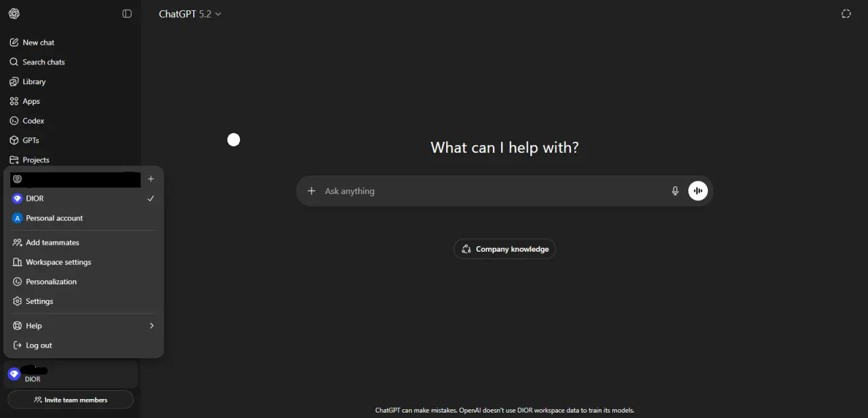Expand the Help submenu

coord(83,326)
